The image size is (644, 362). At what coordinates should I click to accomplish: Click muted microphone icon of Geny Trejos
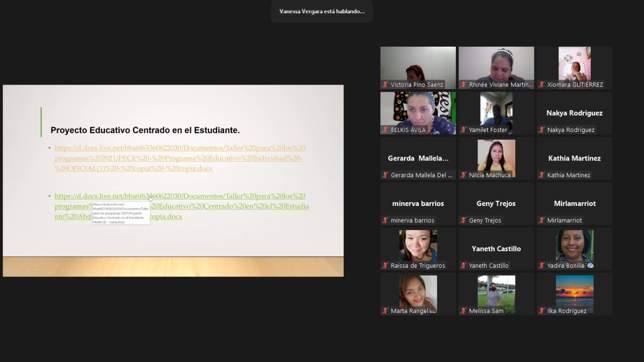coord(463,220)
